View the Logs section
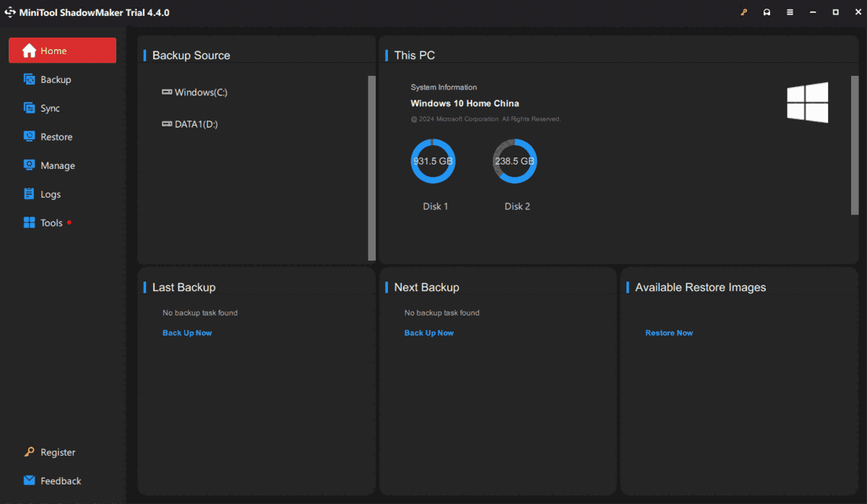 click(51, 194)
